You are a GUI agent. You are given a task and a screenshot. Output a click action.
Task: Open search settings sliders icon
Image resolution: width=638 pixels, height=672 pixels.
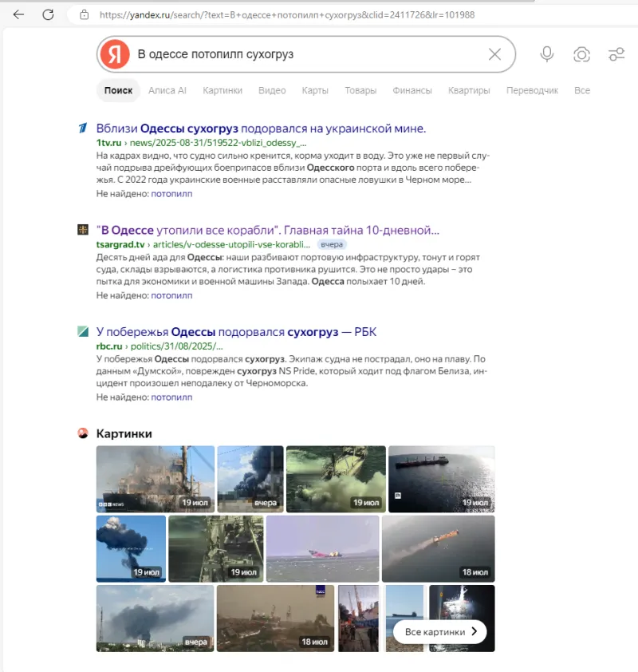coord(616,54)
